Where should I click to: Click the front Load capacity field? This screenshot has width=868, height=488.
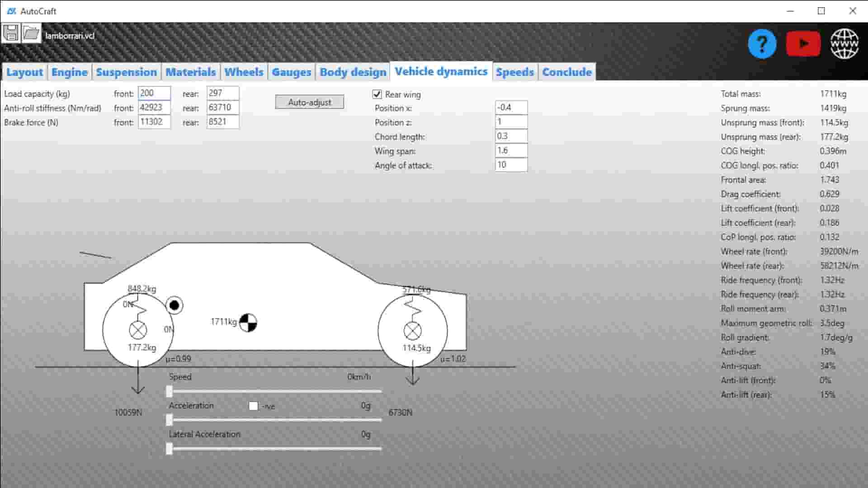(x=154, y=93)
